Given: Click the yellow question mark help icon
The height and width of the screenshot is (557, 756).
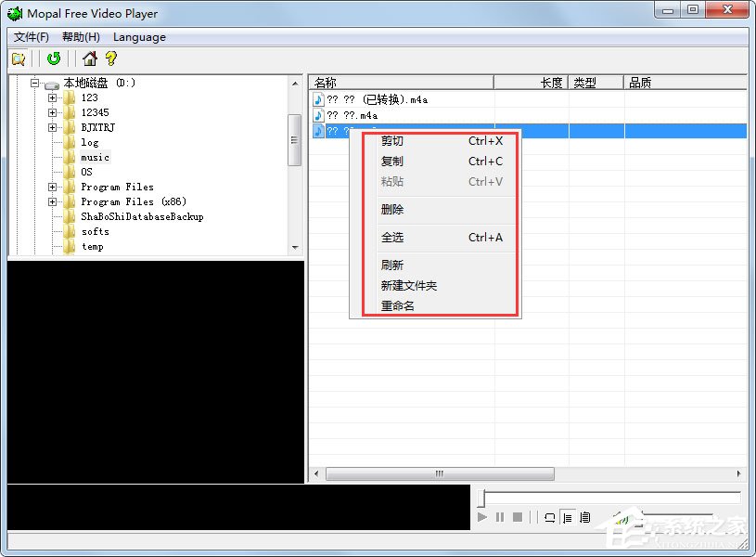Looking at the screenshot, I should [x=111, y=58].
